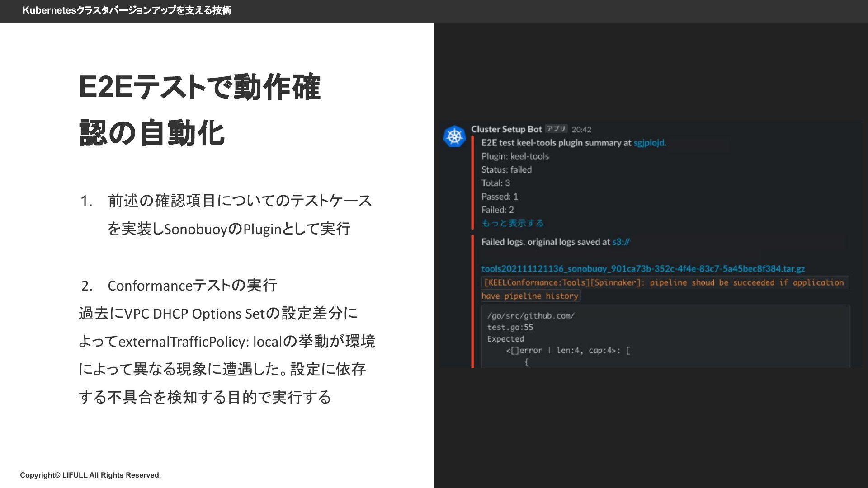Click the Kubernetes bot avatar icon
This screenshot has height=488, width=868.
pyautogui.click(x=454, y=136)
